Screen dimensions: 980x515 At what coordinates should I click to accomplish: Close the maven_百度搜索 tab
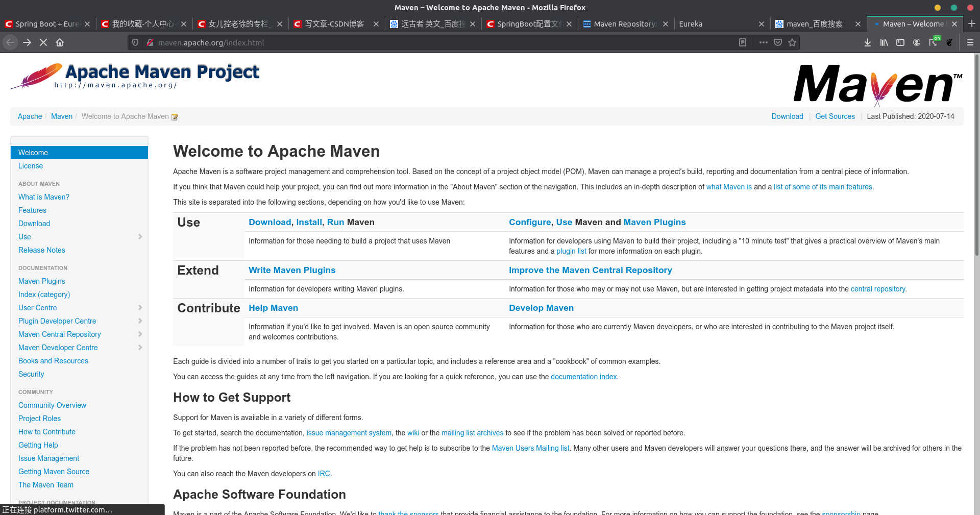(858, 24)
